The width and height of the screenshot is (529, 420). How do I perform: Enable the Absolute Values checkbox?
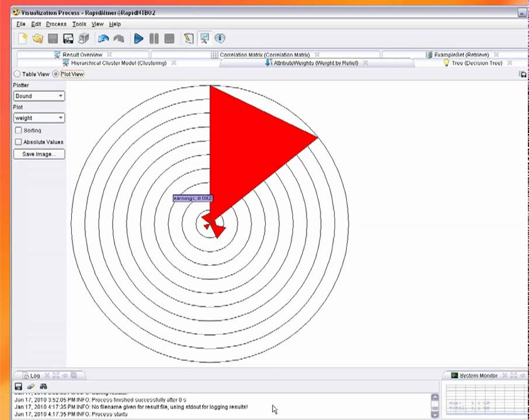tap(18, 142)
